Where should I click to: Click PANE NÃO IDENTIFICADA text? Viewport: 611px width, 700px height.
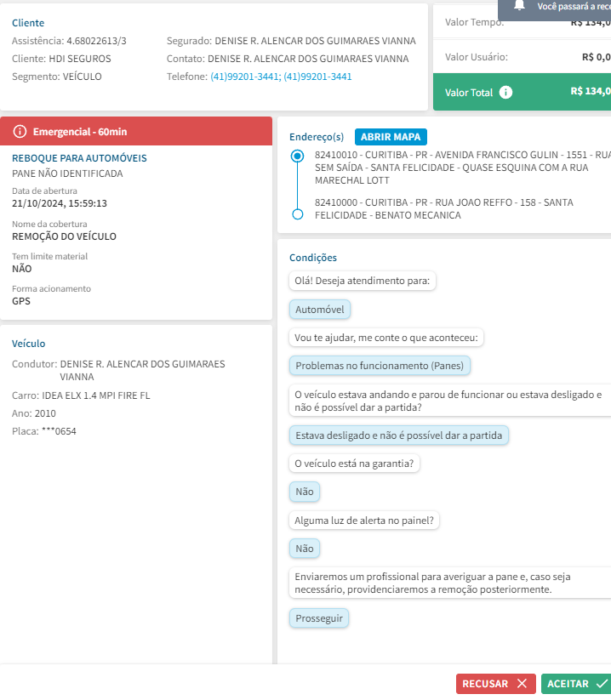67,174
